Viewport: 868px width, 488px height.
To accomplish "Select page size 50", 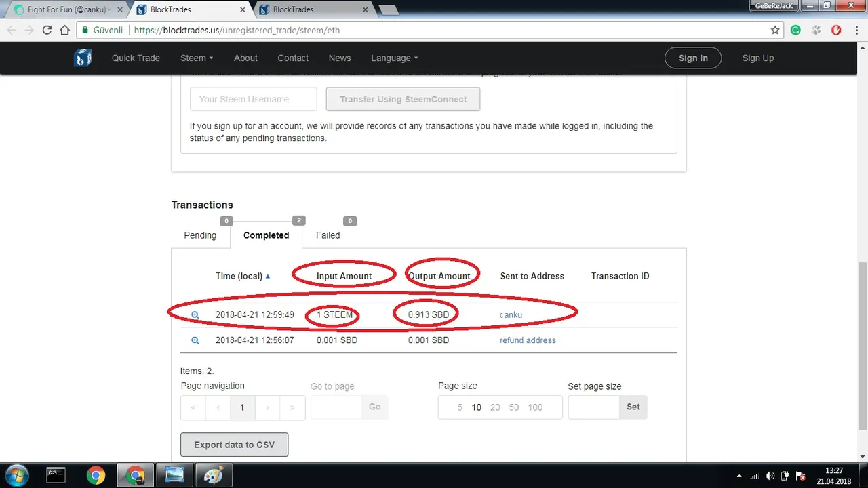I will (514, 407).
